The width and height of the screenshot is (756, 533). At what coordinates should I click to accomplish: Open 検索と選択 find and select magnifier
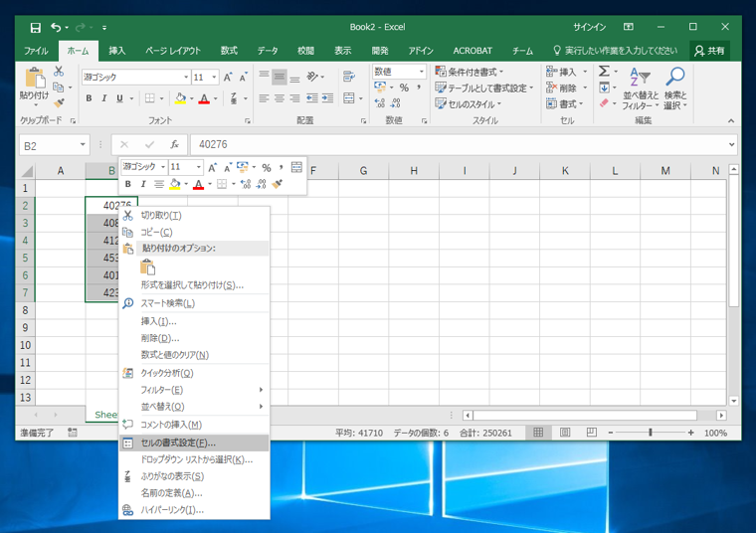[675, 89]
